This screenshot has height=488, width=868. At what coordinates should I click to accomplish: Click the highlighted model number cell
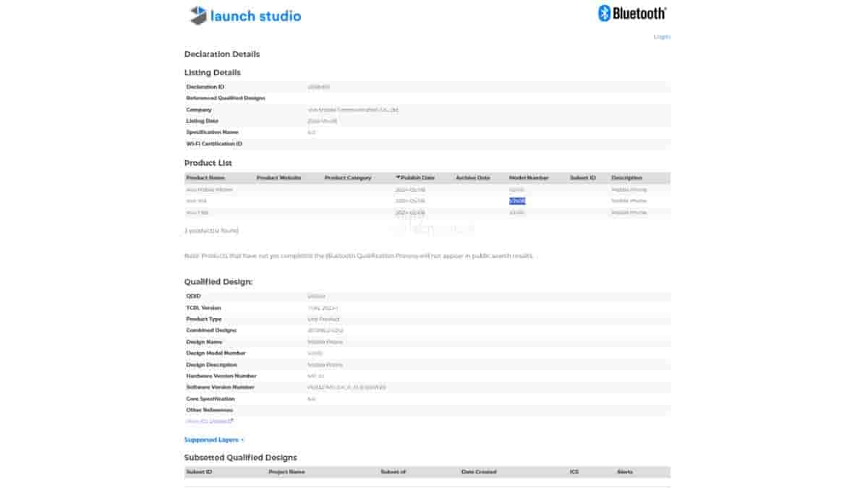tap(517, 201)
